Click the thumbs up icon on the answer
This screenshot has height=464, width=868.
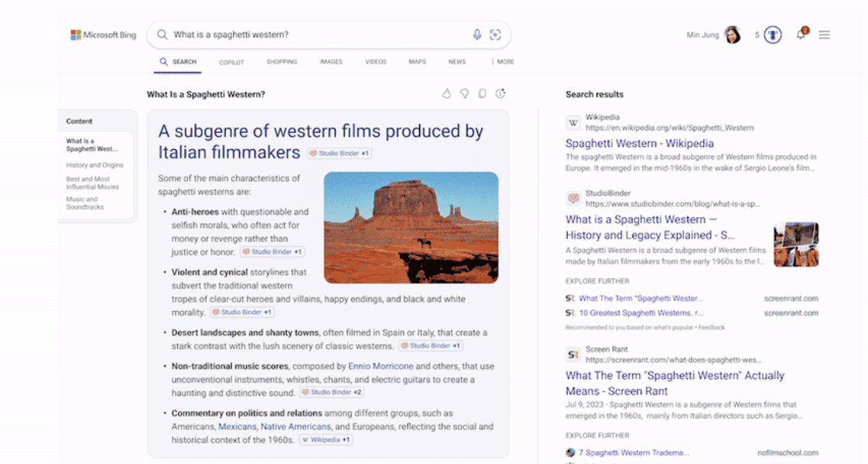446,93
